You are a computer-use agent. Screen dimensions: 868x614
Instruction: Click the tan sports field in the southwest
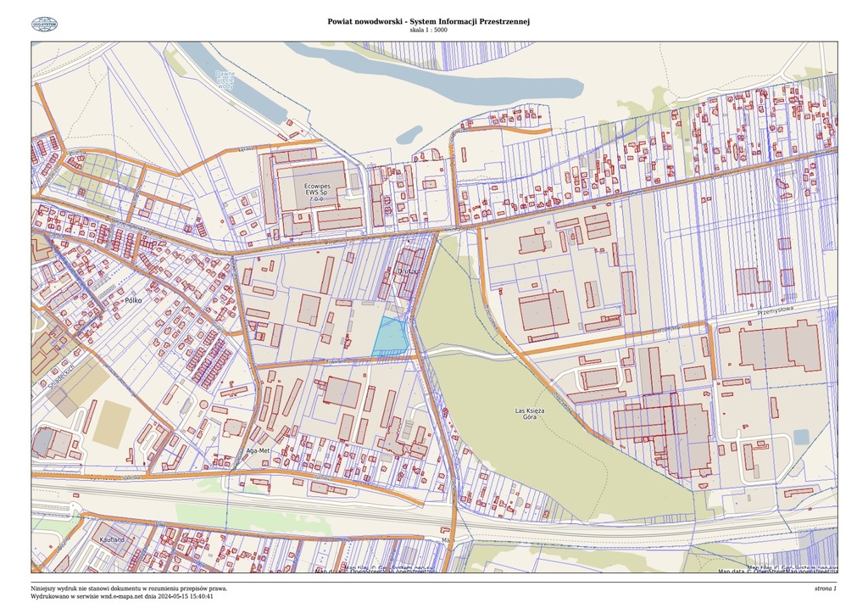pos(112,424)
